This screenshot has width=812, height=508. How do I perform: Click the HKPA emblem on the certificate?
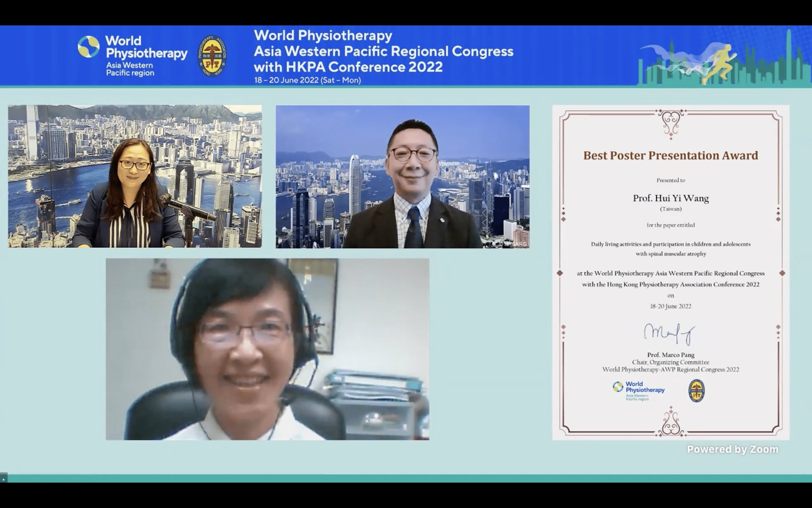696,391
